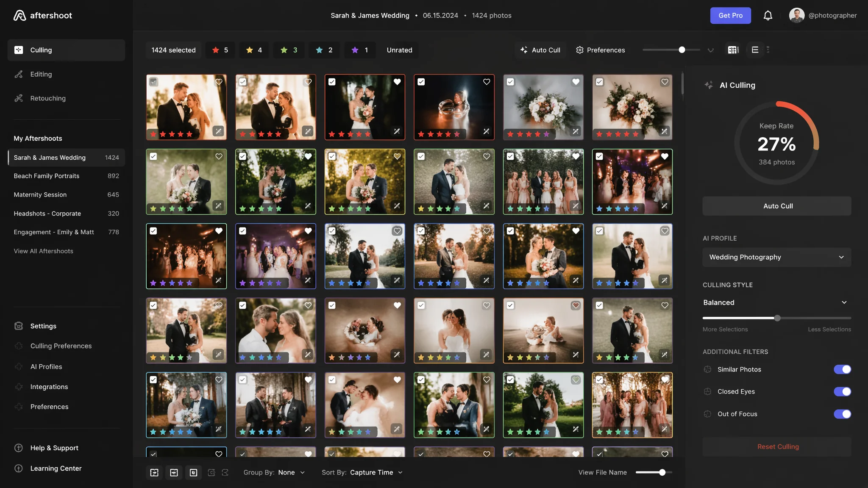Image resolution: width=868 pixels, height=488 pixels.
Task: Toggle the Similar Photos filter switch
Action: click(x=842, y=369)
